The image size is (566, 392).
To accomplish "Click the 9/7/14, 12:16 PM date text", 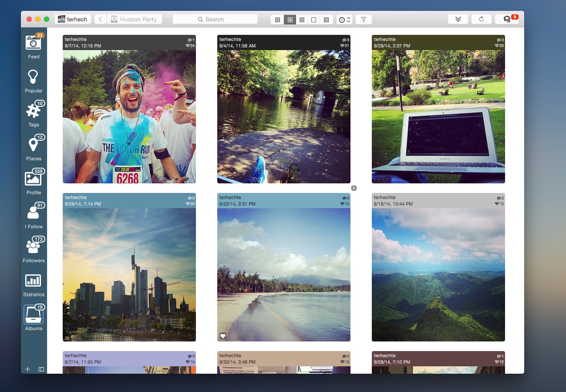I will coord(83,46).
